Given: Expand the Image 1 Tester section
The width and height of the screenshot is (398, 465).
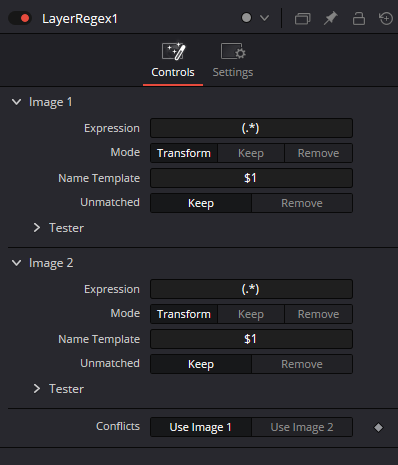Looking at the screenshot, I should [37, 228].
